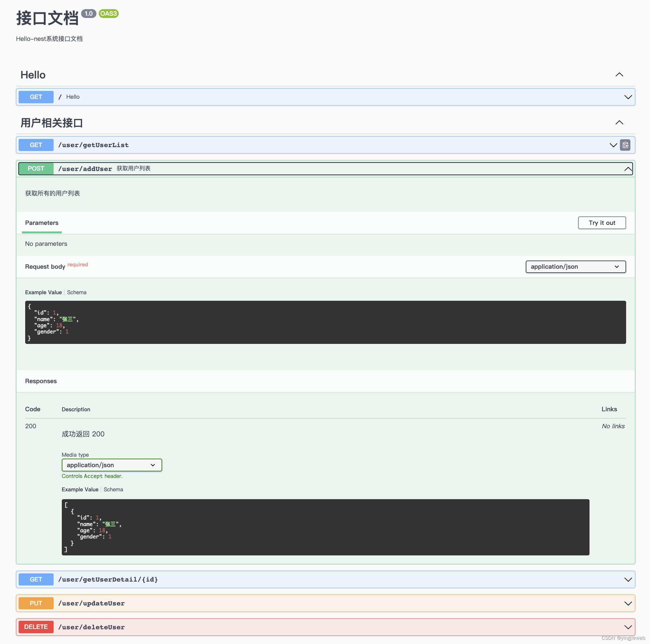Collapse the Hello section
650x644 pixels.
point(620,74)
